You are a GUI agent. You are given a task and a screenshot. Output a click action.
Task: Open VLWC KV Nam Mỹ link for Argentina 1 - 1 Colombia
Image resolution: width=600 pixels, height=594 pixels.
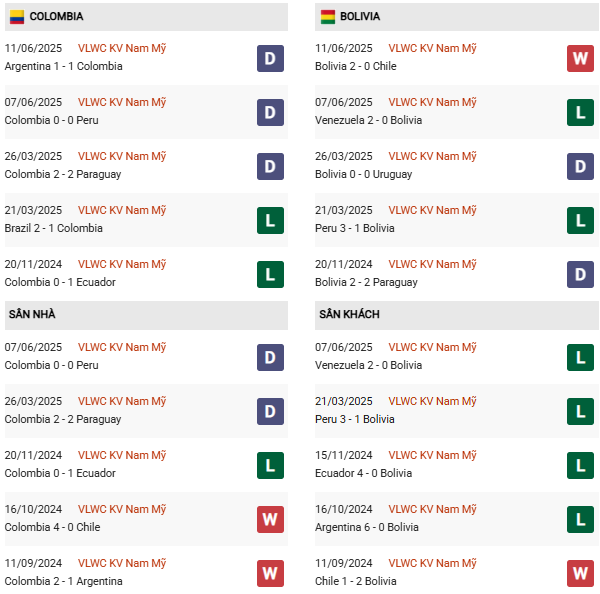coord(122,48)
